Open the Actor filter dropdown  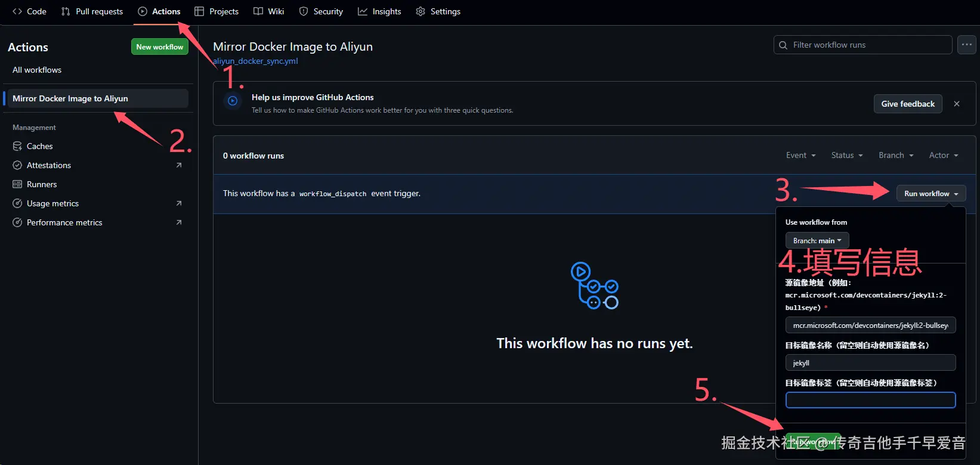(x=944, y=155)
